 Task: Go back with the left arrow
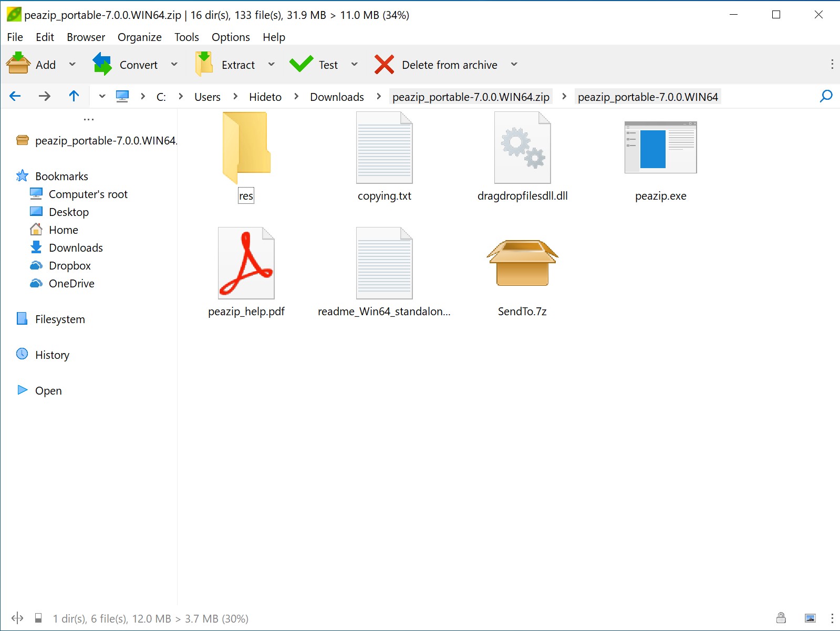(x=15, y=96)
